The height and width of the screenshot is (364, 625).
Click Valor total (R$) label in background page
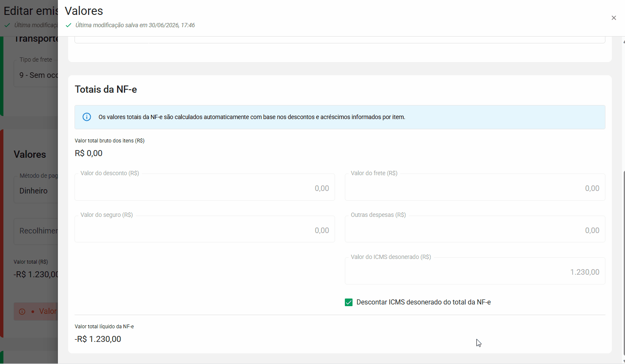[x=31, y=262]
